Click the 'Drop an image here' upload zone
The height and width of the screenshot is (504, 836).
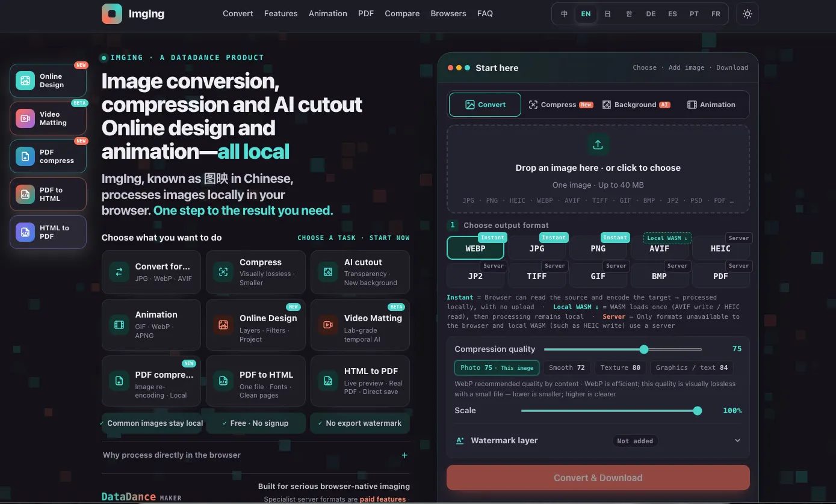pyautogui.click(x=598, y=169)
